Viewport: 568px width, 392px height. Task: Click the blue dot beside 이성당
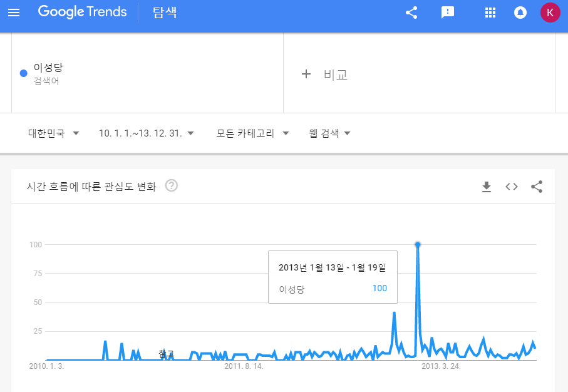click(24, 73)
